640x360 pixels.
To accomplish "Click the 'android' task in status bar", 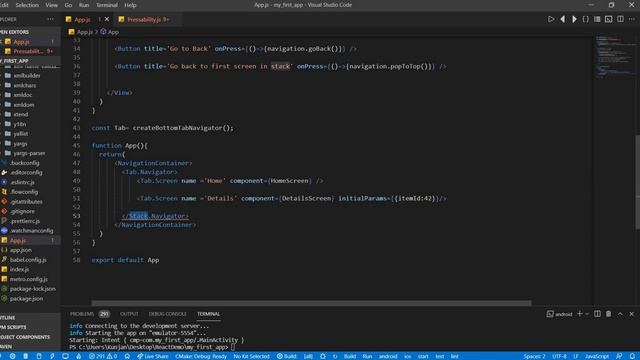I will pyautogui.click(x=388, y=356).
